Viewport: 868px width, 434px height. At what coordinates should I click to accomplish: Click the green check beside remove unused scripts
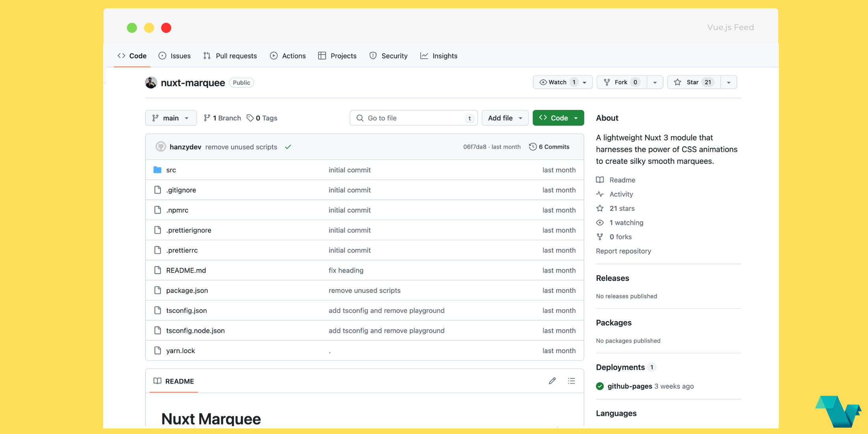point(288,147)
